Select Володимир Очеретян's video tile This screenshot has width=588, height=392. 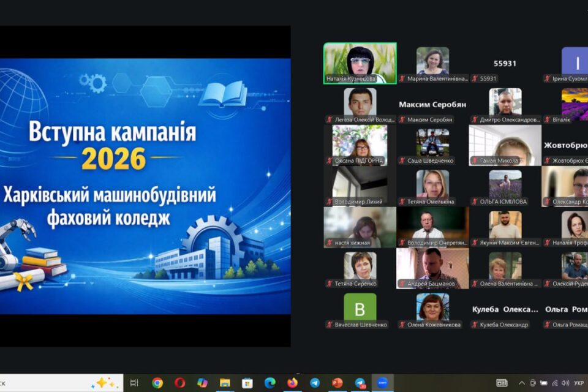[433, 227]
